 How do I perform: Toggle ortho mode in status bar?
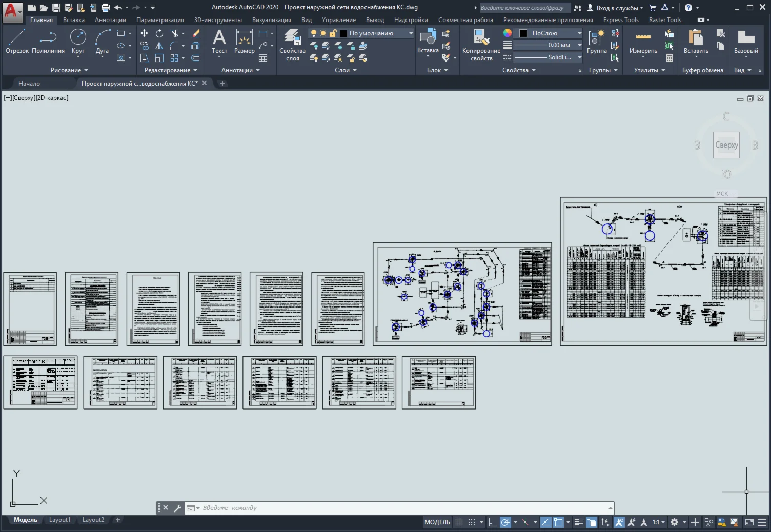point(493,522)
